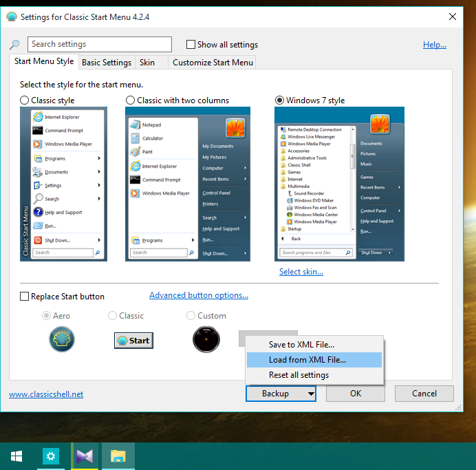Screen dimensions: 476x470
Task: Close the Settings dialog window
Action: (x=453, y=17)
